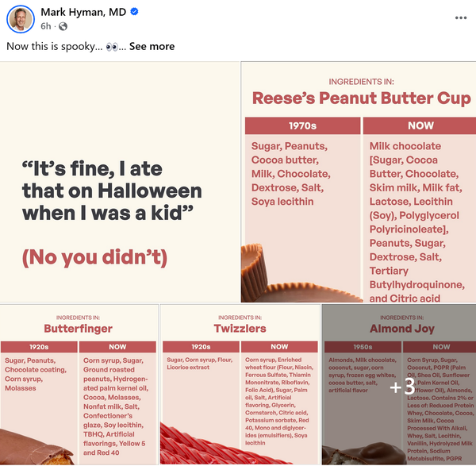Expand post text with See more
Image resolution: width=476 pixels, height=466 pixels.
pos(152,46)
